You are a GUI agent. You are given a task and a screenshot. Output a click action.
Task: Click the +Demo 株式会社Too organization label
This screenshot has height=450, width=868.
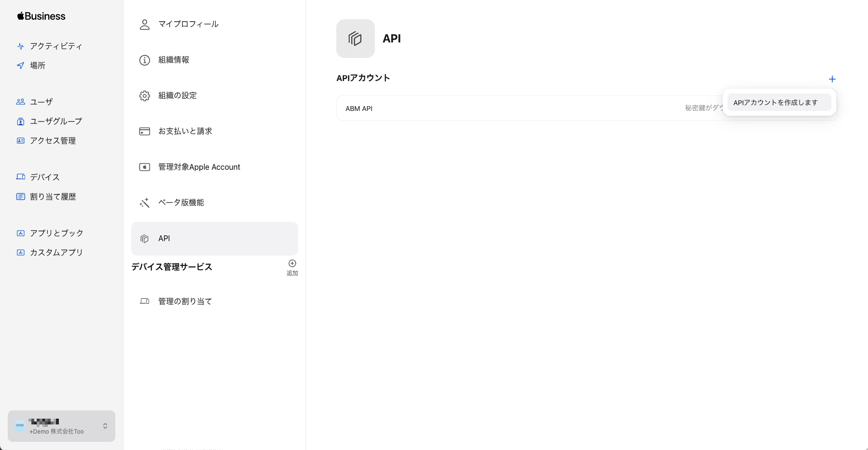pyautogui.click(x=56, y=432)
